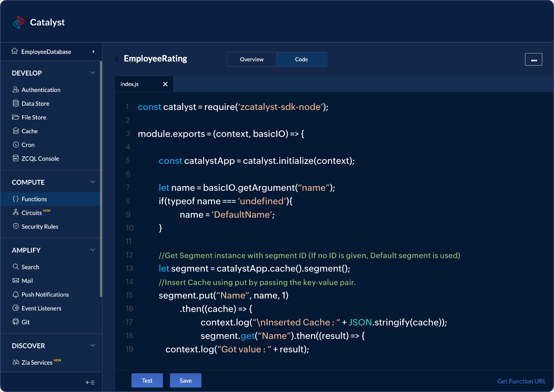Click the File Store folder icon
The height and width of the screenshot is (392, 554).
[16, 117]
